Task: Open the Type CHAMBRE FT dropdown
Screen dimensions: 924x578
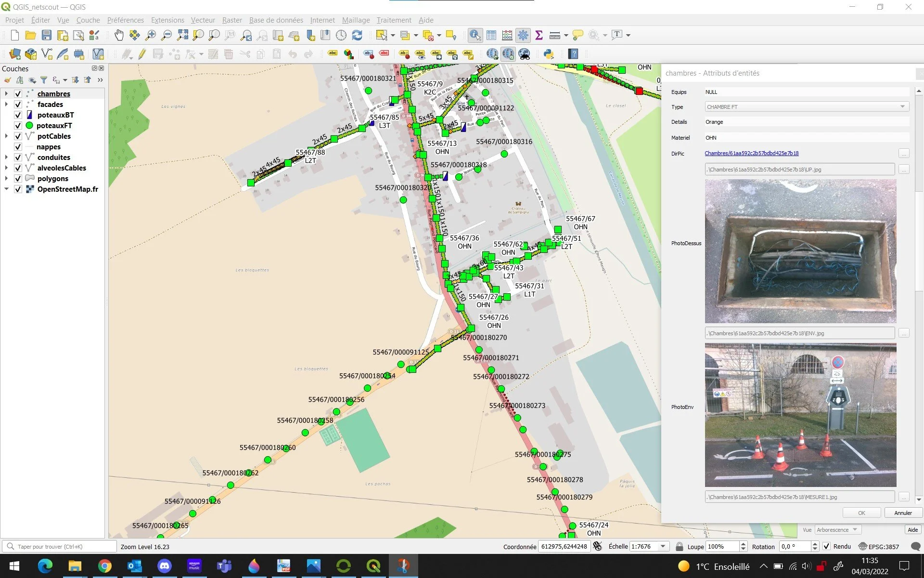Action: [902, 107]
